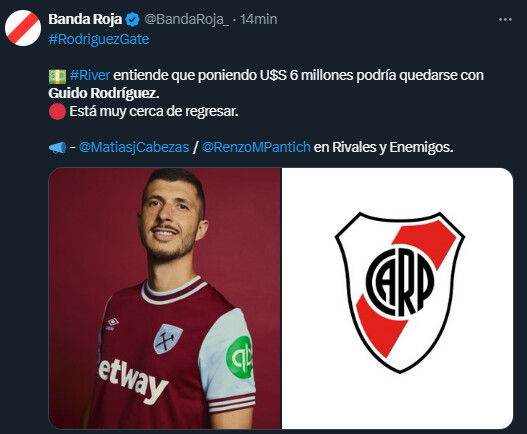Open the player photo in maroon jersey
The image size is (527, 434).
point(165,298)
